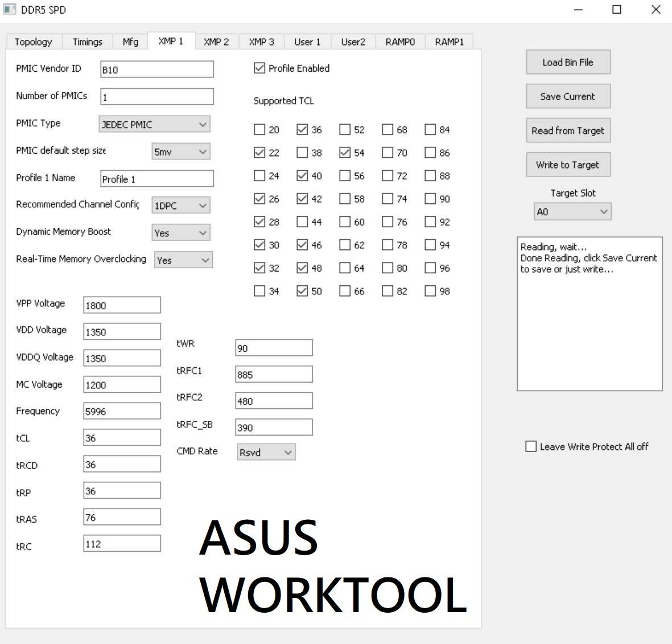The image size is (672, 644).
Task: Click the tRFC2 field showing 480
Action: [x=274, y=401]
